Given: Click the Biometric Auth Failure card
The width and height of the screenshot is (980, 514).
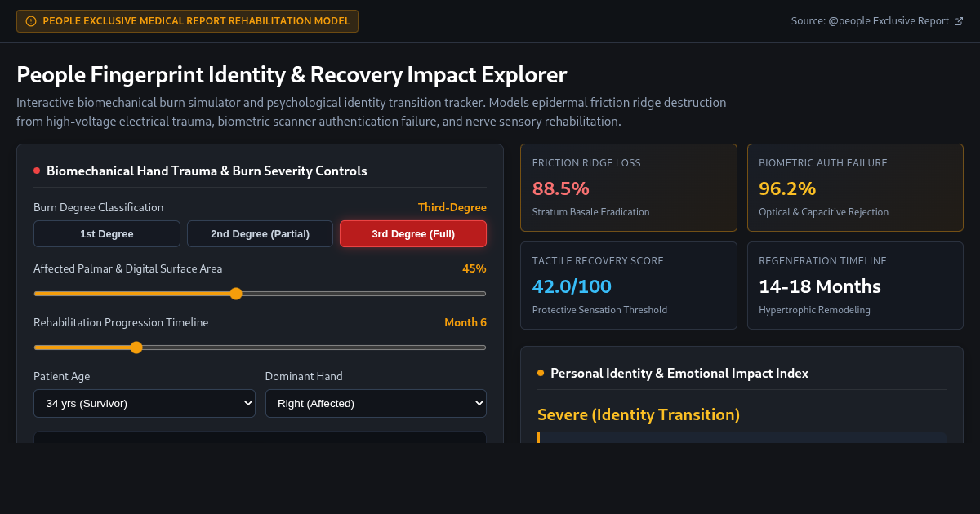Looking at the screenshot, I should (x=855, y=188).
